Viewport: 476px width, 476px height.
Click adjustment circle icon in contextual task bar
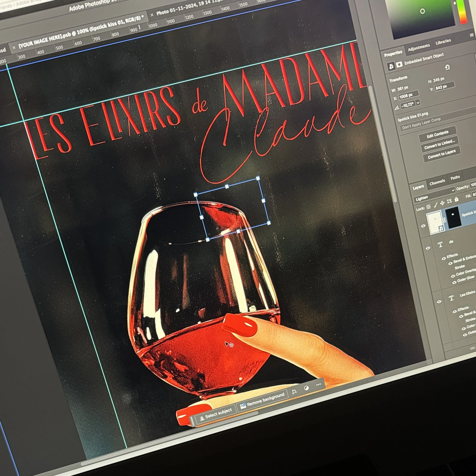[x=306, y=388]
